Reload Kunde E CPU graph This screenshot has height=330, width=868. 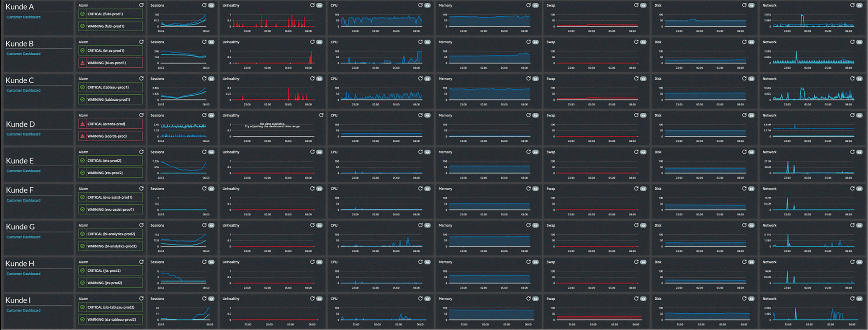click(420, 152)
